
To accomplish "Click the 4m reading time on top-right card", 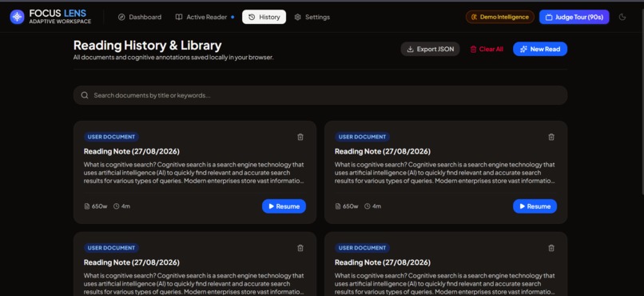I will click(373, 206).
